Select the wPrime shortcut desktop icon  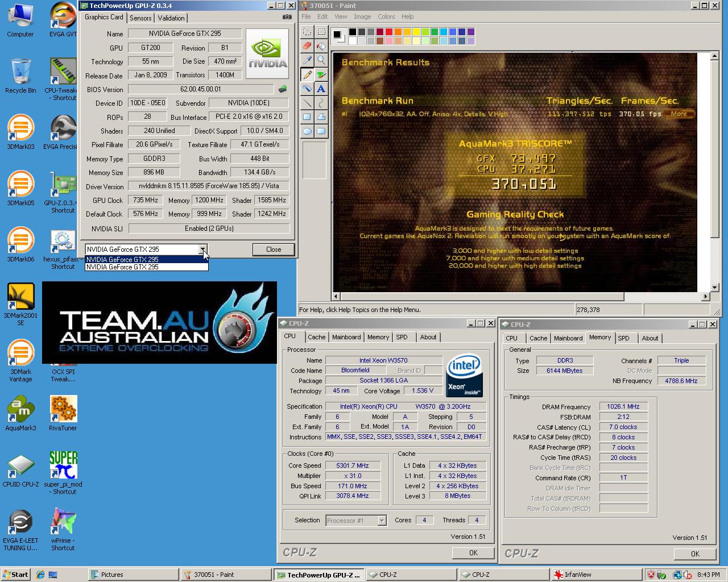63,529
